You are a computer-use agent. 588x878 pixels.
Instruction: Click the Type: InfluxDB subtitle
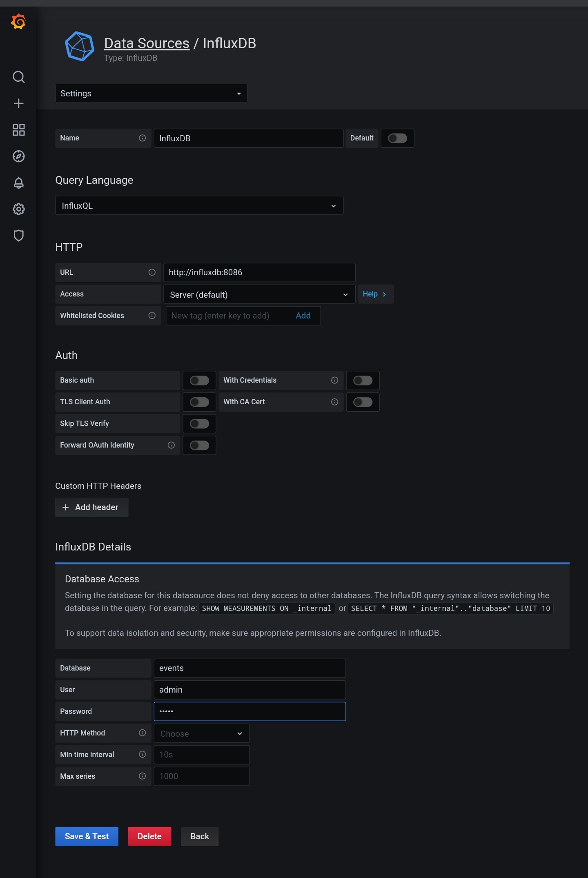[131, 58]
